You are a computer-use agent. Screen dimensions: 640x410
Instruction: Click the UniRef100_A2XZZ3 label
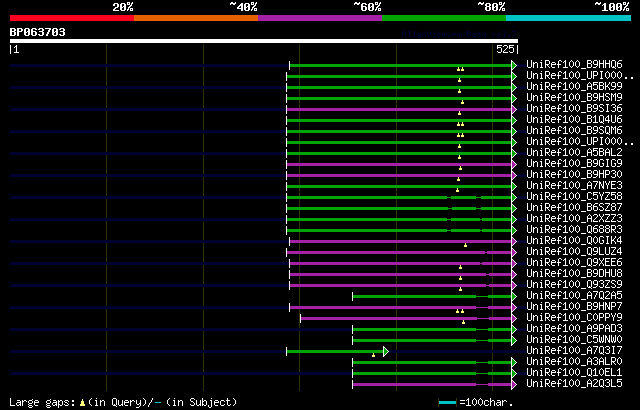pos(574,219)
